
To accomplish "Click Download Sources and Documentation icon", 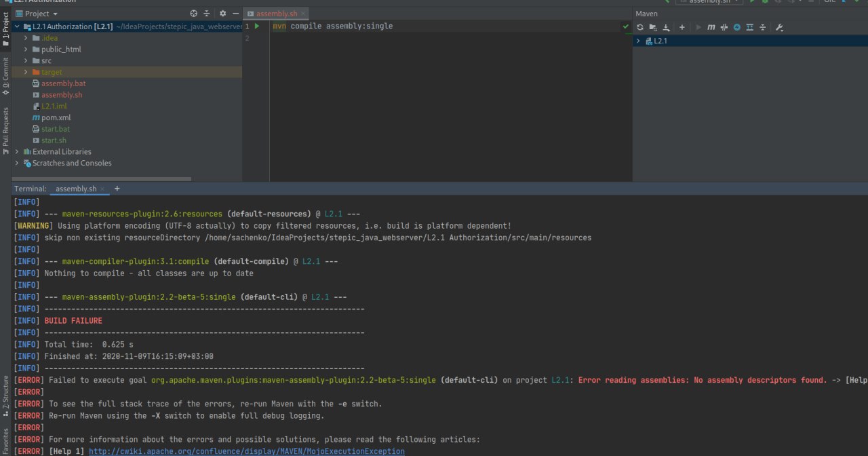I will tap(666, 27).
